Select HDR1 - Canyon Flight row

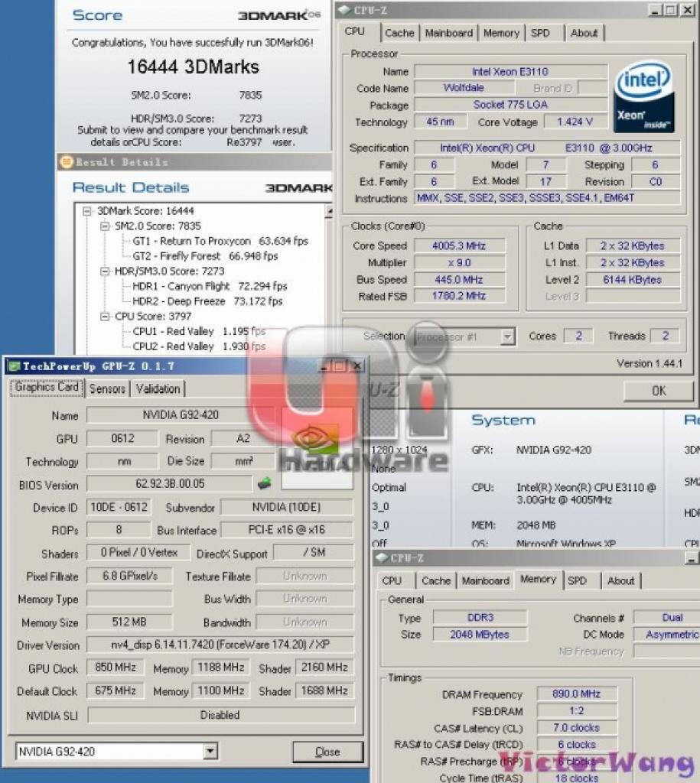[x=210, y=286]
